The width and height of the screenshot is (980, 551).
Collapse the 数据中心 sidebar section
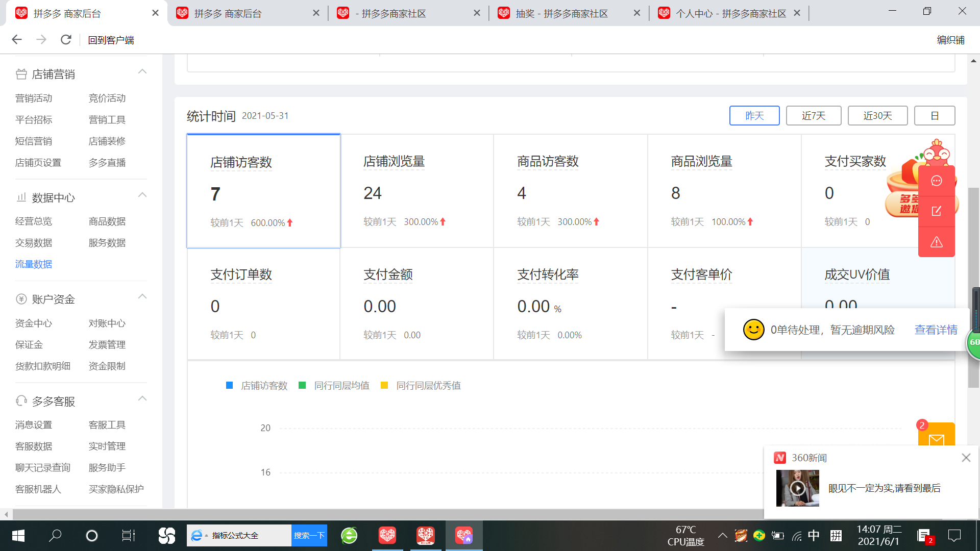point(142,195)
